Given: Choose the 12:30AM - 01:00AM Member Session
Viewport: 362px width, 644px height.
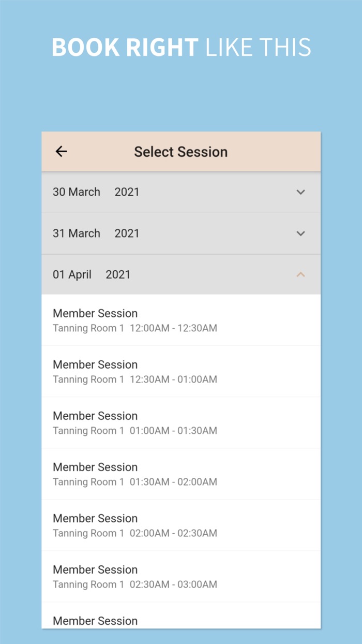Looking at the screenshot, I should point(134,371).
